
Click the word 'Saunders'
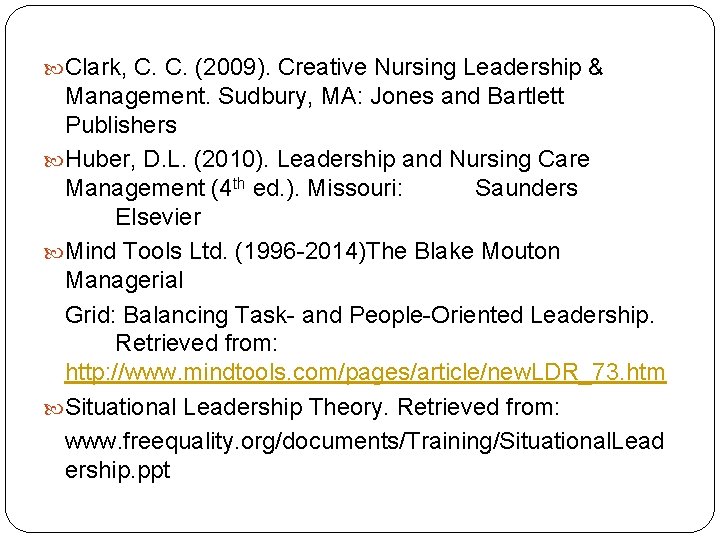(x=526, y=189)
